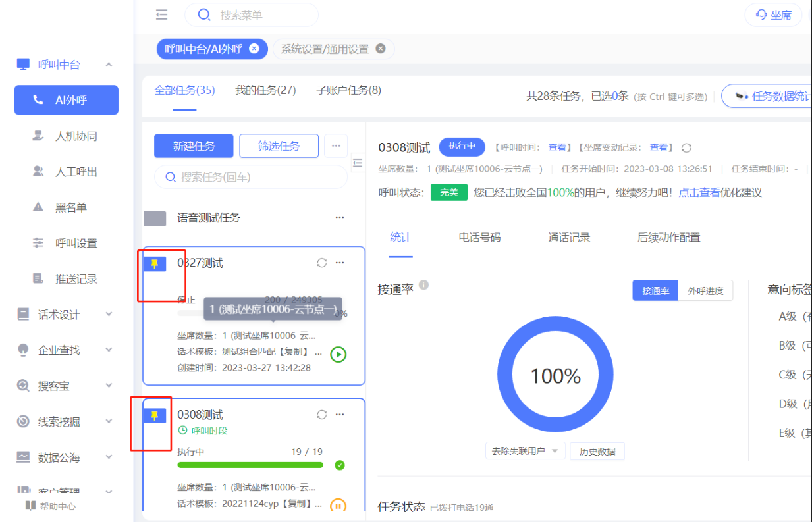
Task: Open the 通话记录 tab
Action: pos(569,238)
